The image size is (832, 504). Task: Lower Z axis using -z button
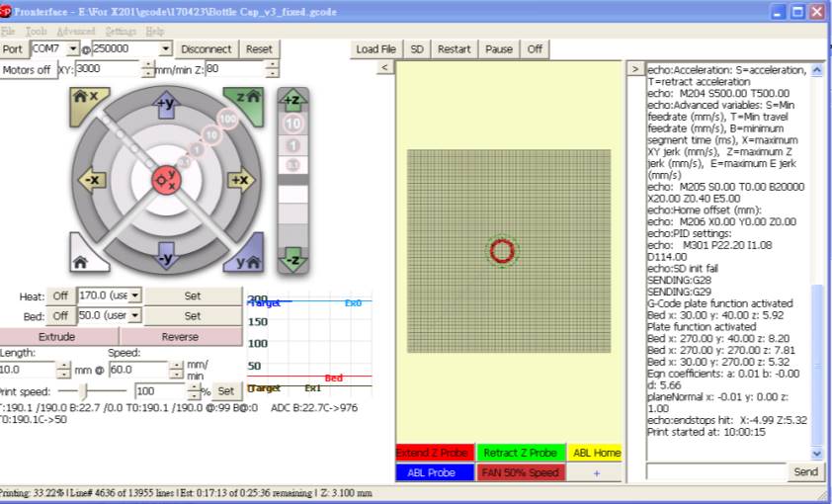pos(292,261)
